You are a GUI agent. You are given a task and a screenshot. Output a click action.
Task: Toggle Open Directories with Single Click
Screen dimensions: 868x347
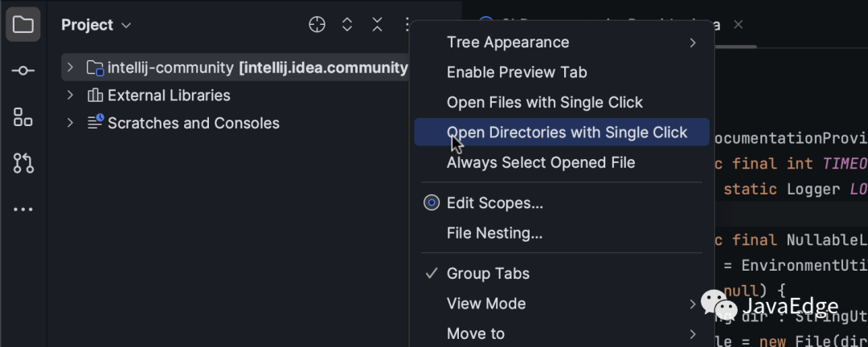tap(561, 133)
